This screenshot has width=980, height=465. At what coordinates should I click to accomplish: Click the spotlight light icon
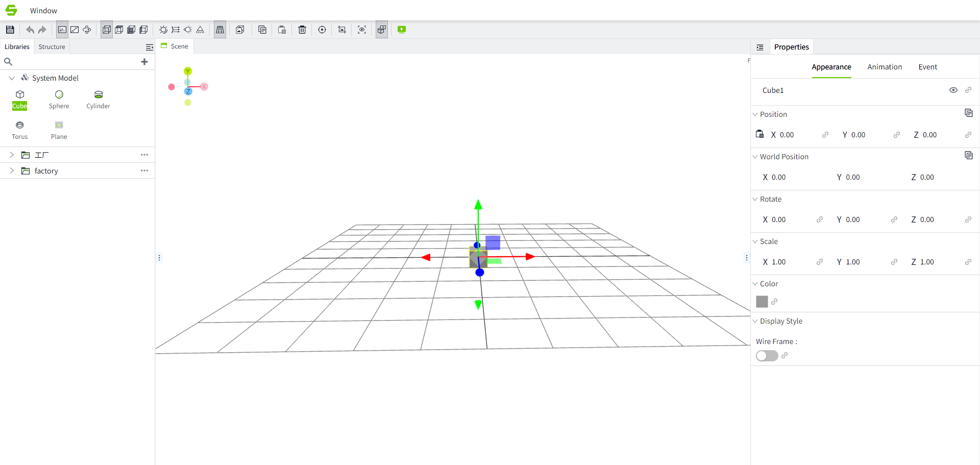(x=200, y=30)
